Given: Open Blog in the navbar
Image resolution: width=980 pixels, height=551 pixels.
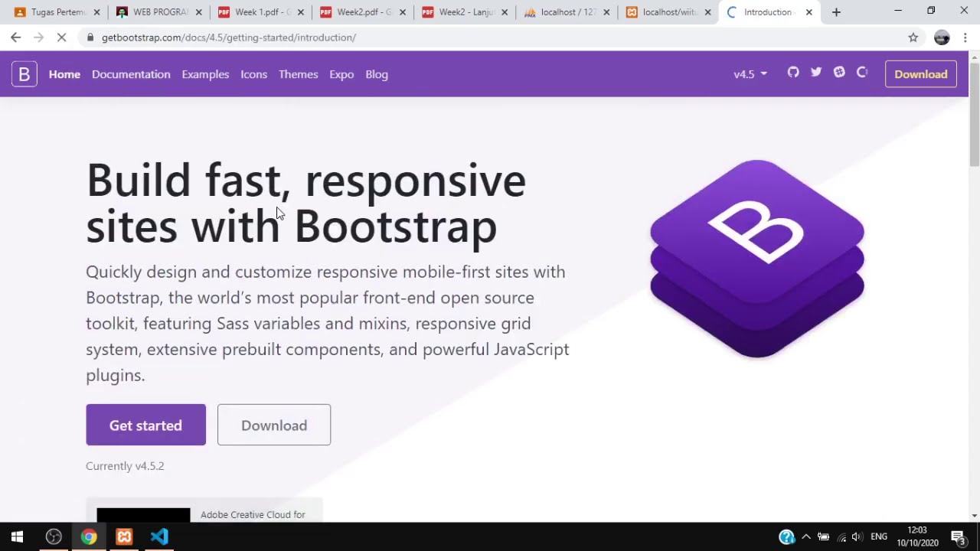Looking at the screenshot, I should (x=377, y=74).
